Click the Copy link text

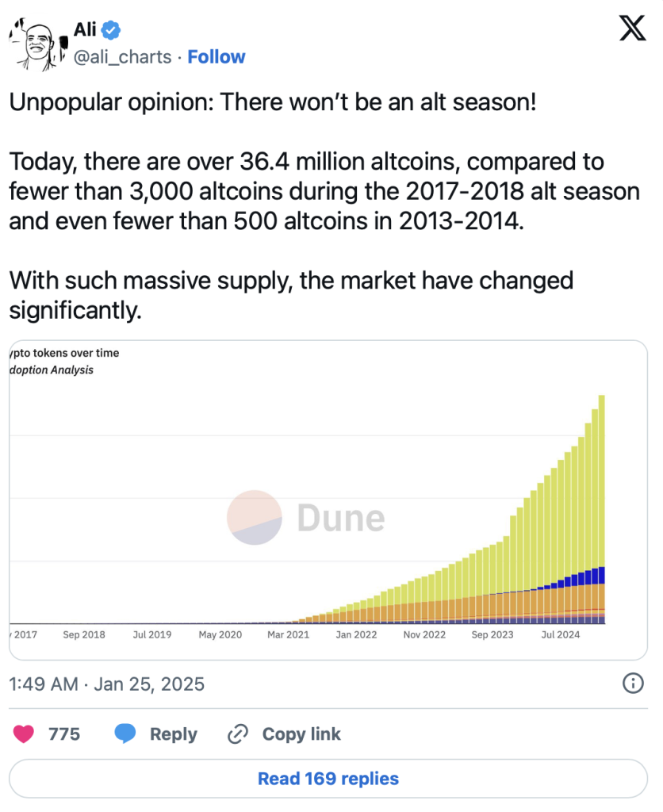(301, 734)
